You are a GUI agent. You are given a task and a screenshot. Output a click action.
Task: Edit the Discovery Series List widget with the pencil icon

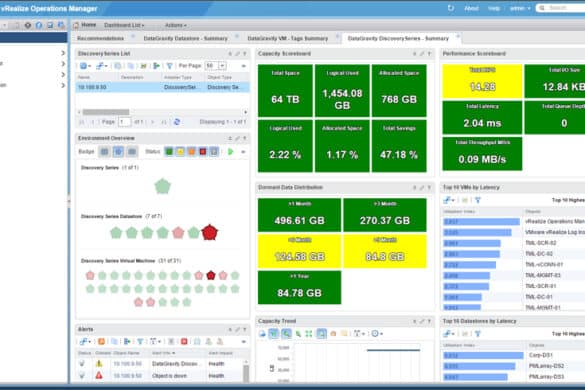[x=237, y=54]
